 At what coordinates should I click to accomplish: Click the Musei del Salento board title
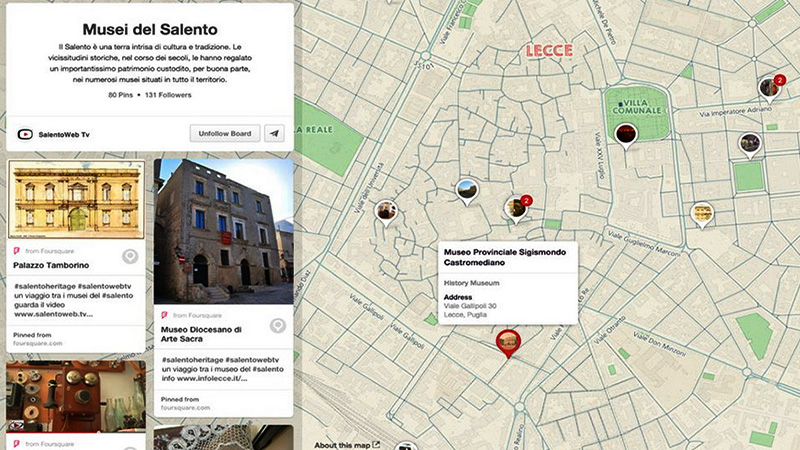click(150, 30)
